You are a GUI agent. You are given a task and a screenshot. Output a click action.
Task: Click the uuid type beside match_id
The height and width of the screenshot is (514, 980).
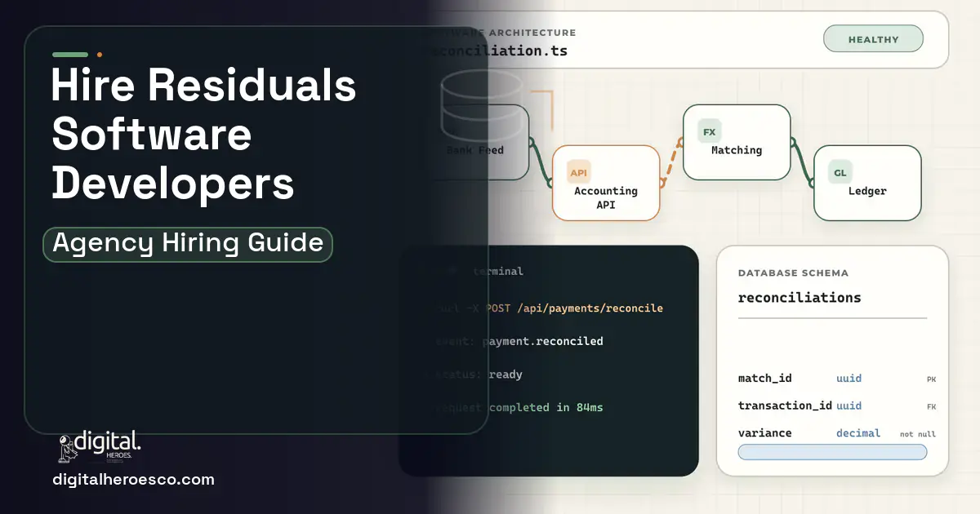[x=849, y=379]
